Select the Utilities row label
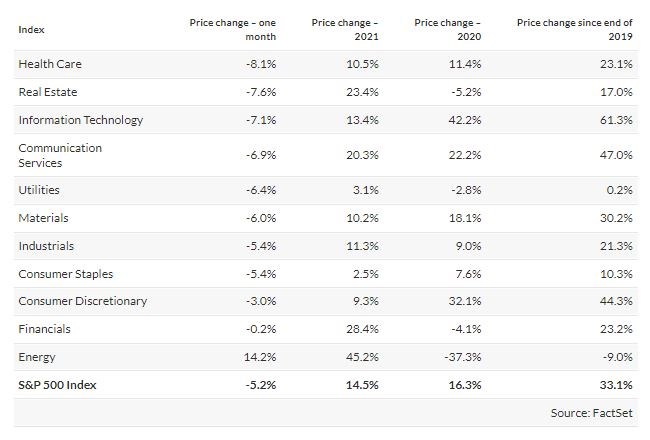The width and height of the screenshot is (650, 440). coord(38,189)
